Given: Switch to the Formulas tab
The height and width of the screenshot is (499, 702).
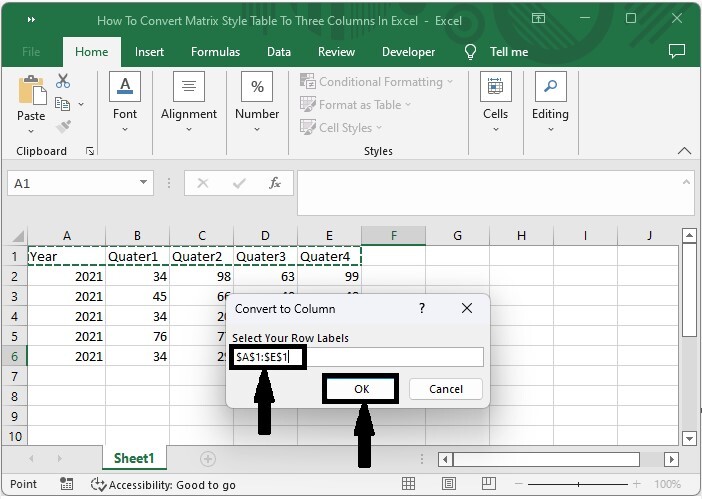Looking at the screenshot, I should 215,52.
